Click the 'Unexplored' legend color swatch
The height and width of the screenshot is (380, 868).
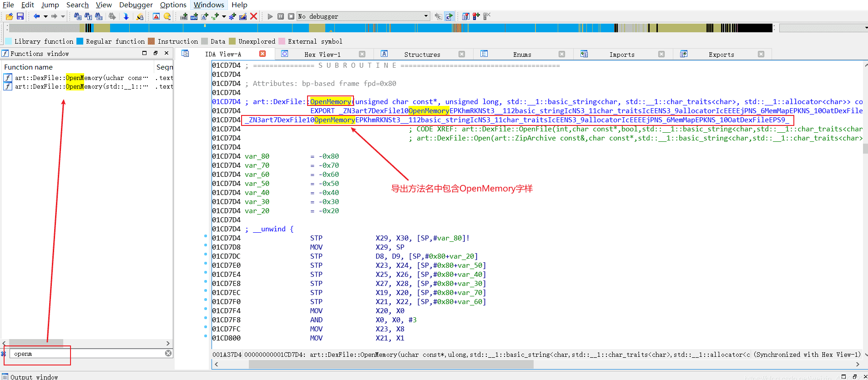(232, 41)
